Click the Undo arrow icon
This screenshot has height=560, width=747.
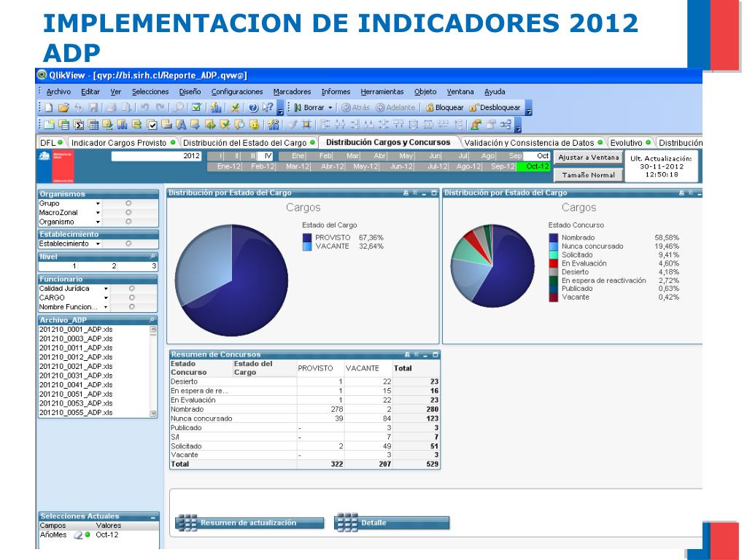pyautogui.click(x=145, y=108)
